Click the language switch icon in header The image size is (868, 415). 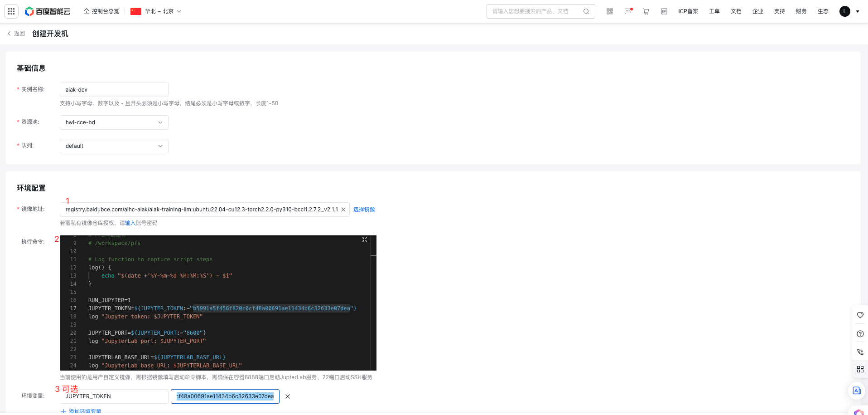tap(664, 11)
